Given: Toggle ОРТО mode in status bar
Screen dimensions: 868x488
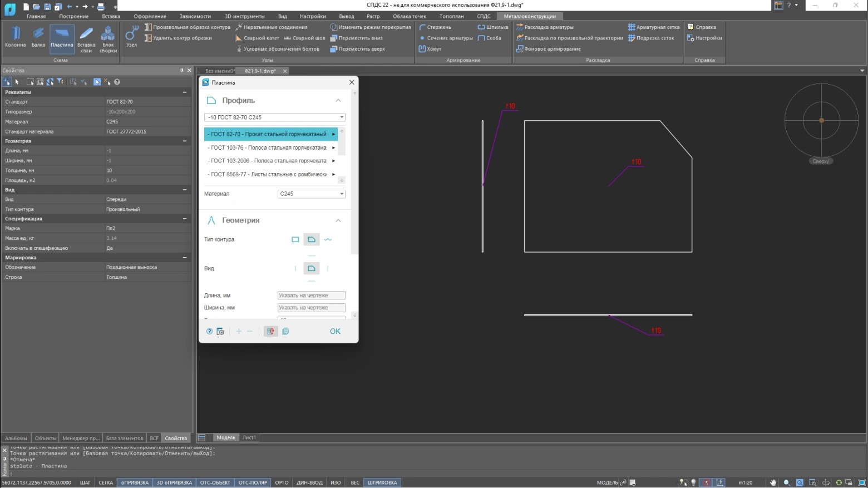Looking at the screenshot, I should (x=282, y=482).
